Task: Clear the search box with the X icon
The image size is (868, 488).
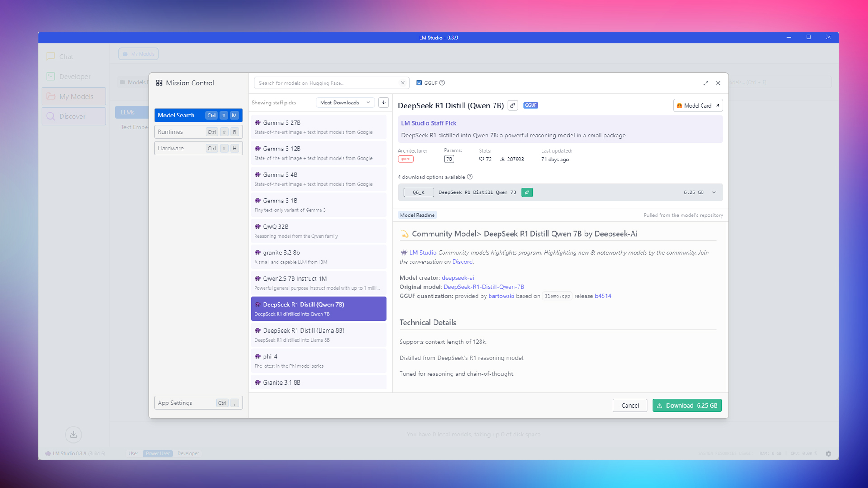Action: [402, 83]
